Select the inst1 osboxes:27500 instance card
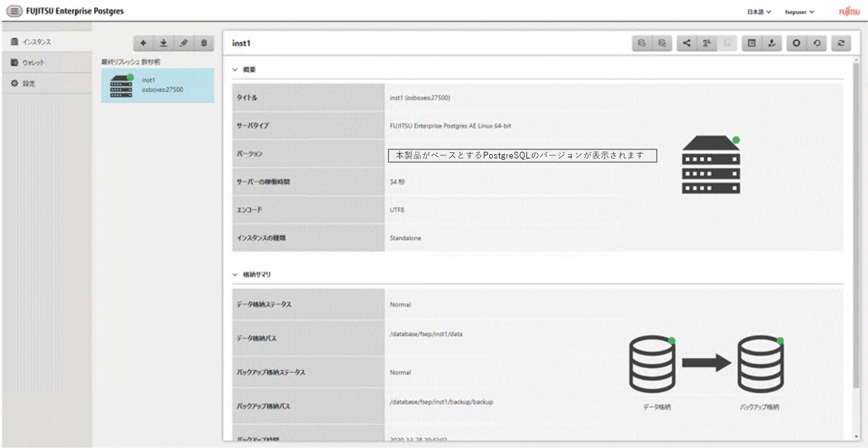 click(158, 85)
